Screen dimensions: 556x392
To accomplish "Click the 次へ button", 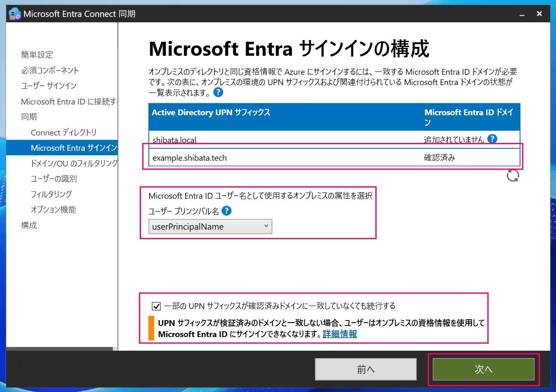I will pos(483,369).
